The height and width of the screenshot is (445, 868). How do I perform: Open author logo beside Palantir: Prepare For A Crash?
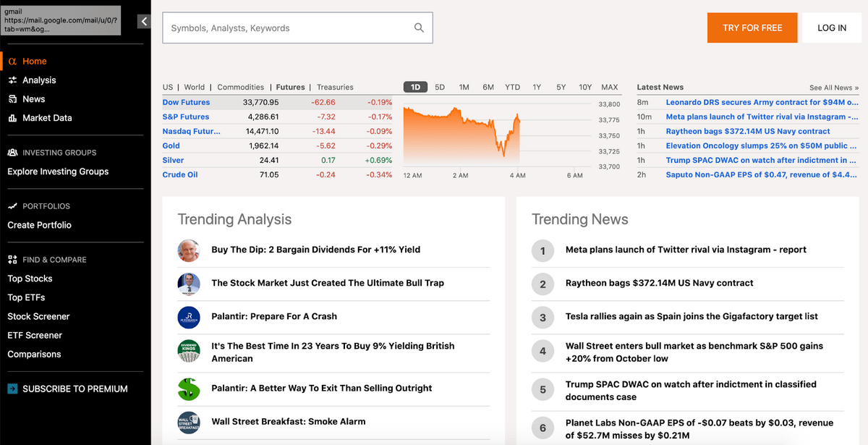click(189, 317)
